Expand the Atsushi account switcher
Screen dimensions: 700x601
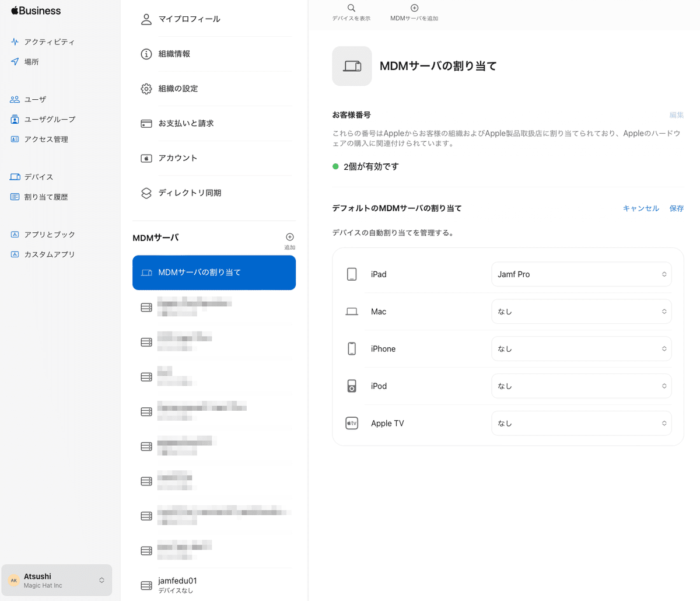(x=57, y=580)
